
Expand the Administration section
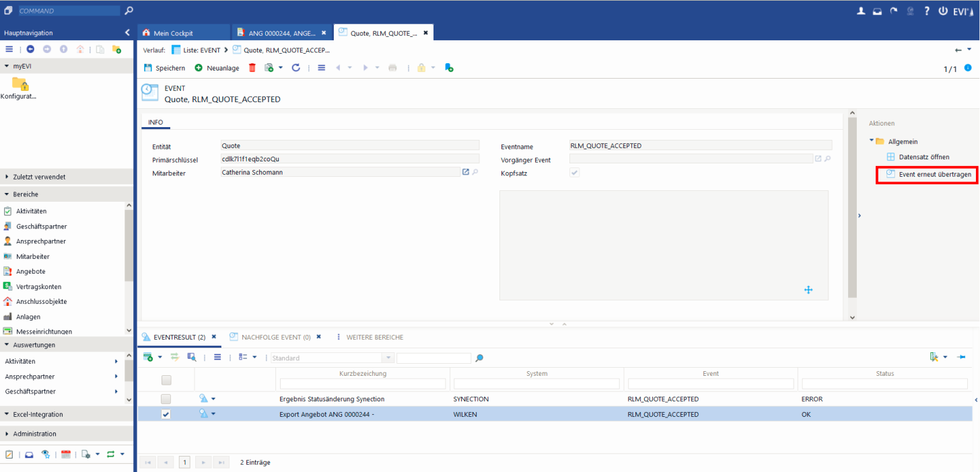(34, 434)
